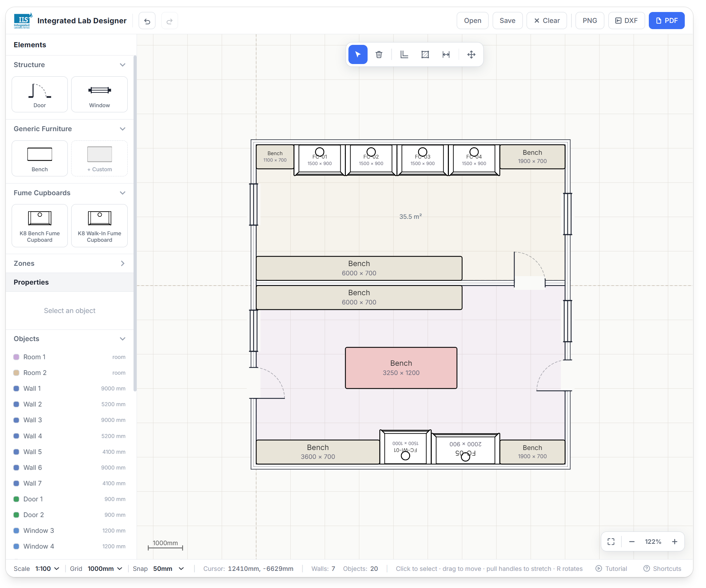Select Wall 5 in the Objects list
This screenshot has height=588, width=706.
(70, 452)
